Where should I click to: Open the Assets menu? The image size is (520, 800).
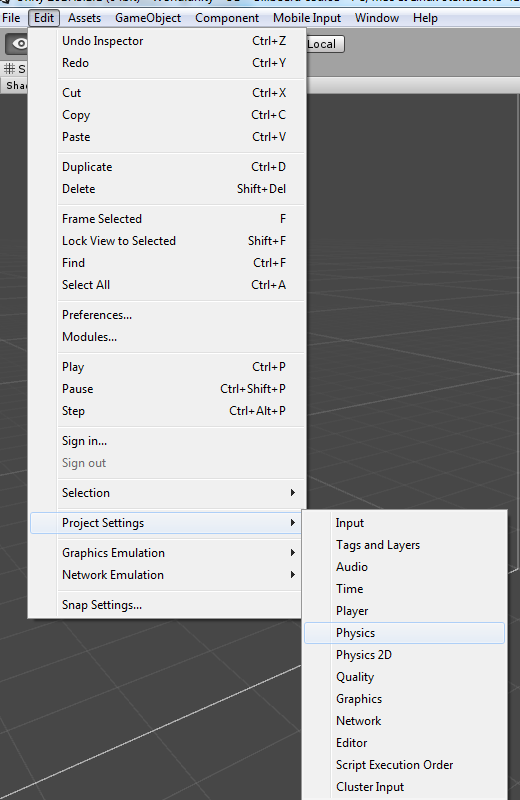point(84,18)
